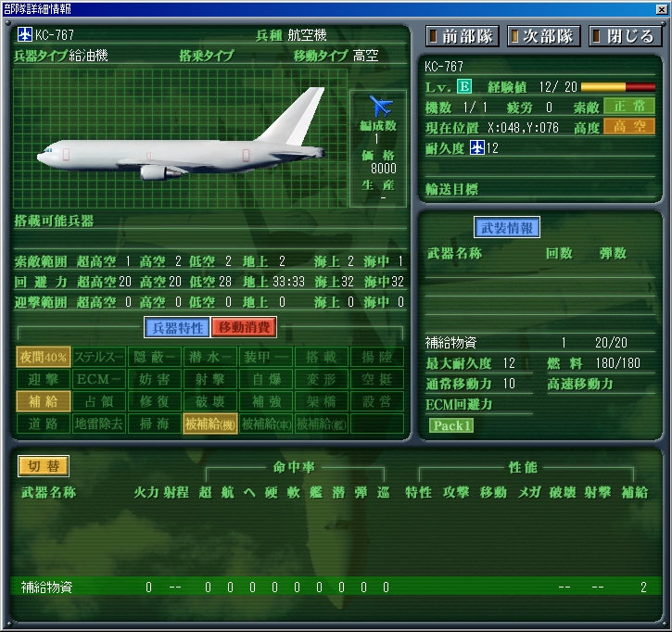Click the 妨害 trait cell
672x632 pixels.
[x=154, y=379]
